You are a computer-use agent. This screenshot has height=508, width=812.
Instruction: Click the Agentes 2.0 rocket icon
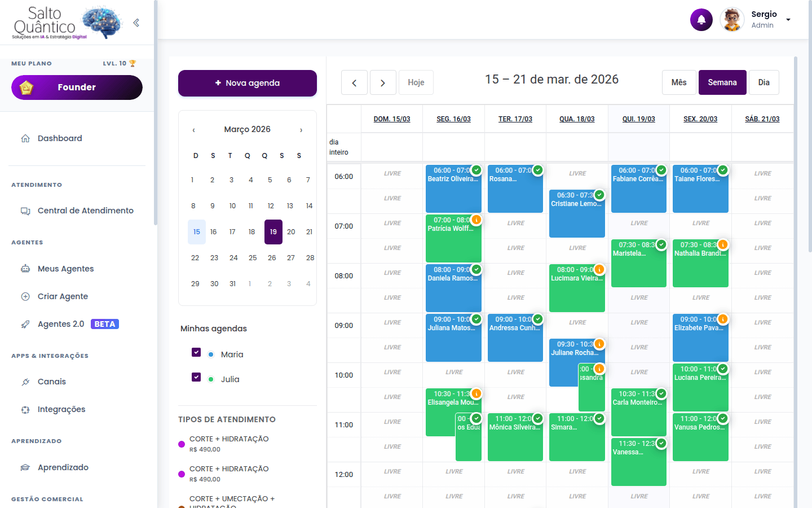tap(25, 324)
